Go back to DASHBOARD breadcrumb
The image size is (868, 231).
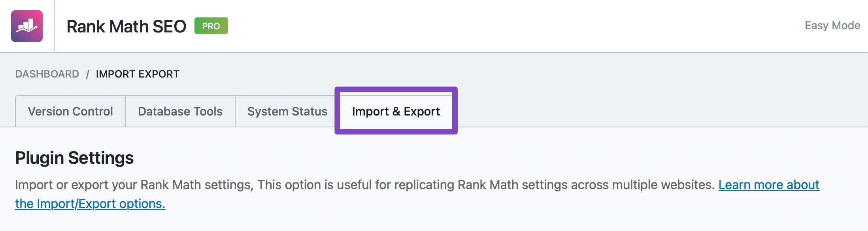(x=47, y=74)
